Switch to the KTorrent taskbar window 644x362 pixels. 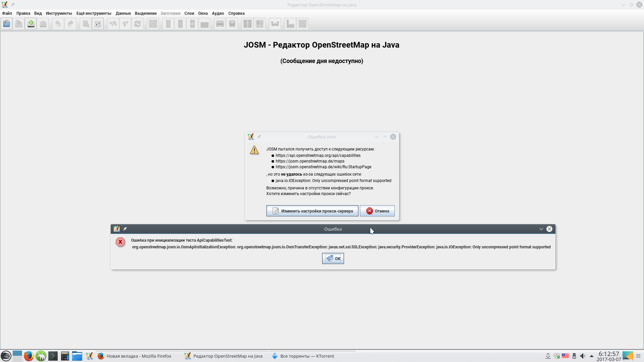(x=312, y=356)
